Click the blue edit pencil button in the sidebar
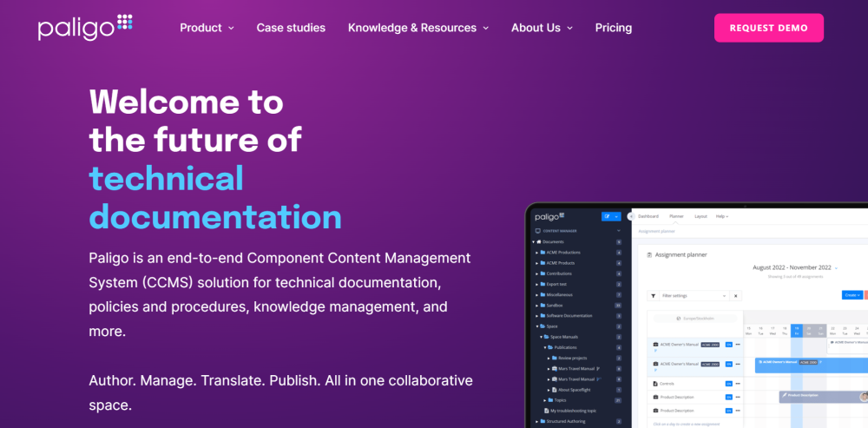Image resolution: width=868 pixels, height=428 pixels. point(608,216)
